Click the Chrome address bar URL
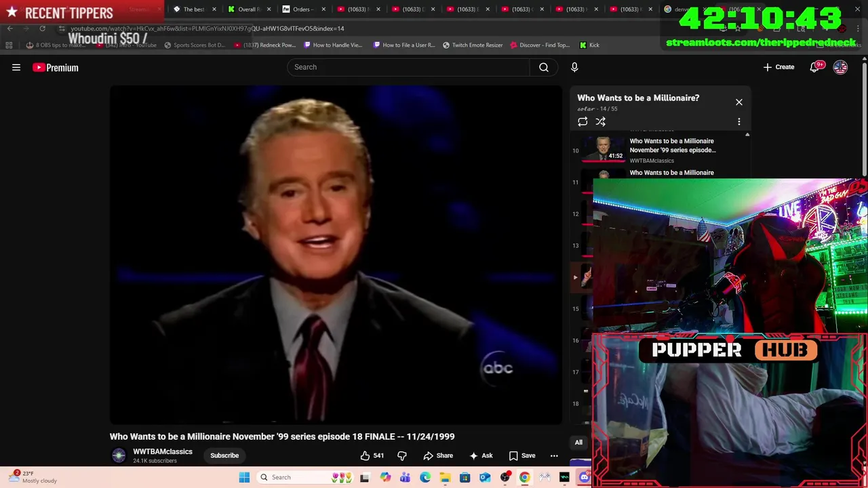 pyautogui.click(x=207, y=28)
